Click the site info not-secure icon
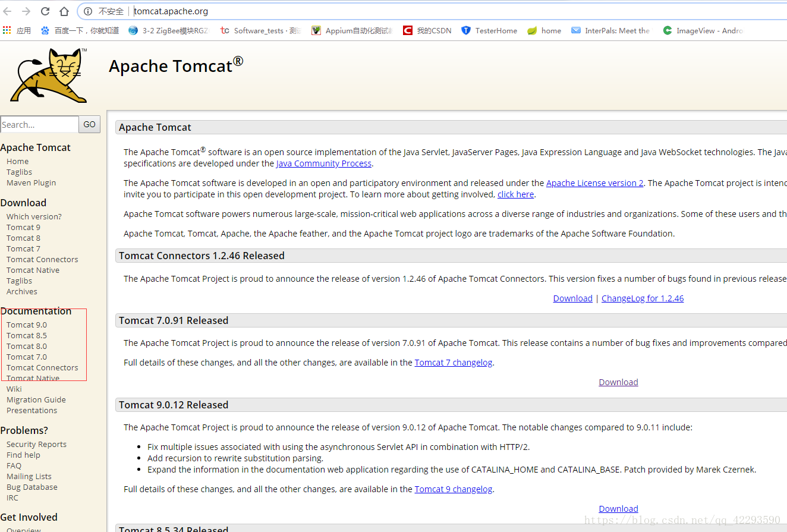Viewport: 787px width, 532px height. 87,11
